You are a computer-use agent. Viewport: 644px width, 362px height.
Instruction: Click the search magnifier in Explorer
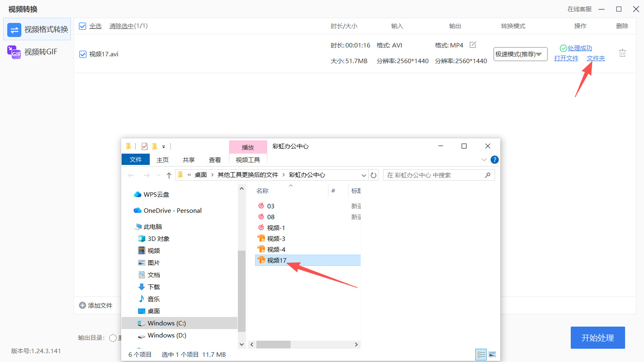(487, 175)
